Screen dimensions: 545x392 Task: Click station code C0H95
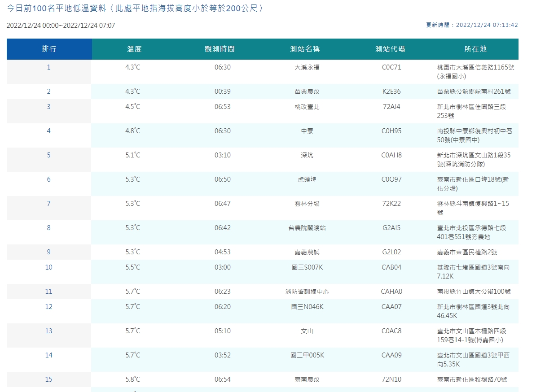(x=391, y=131)
